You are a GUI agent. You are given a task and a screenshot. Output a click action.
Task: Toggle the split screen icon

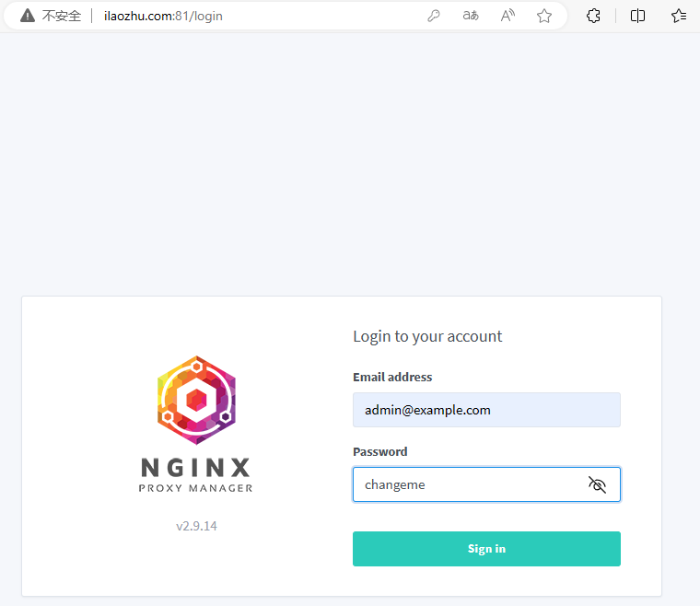coord(637,16)
